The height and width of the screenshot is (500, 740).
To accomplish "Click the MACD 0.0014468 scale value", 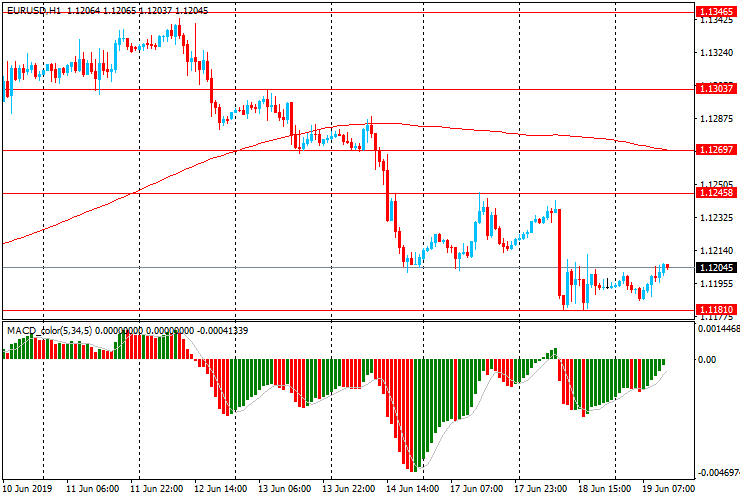I will pos(719,328).
